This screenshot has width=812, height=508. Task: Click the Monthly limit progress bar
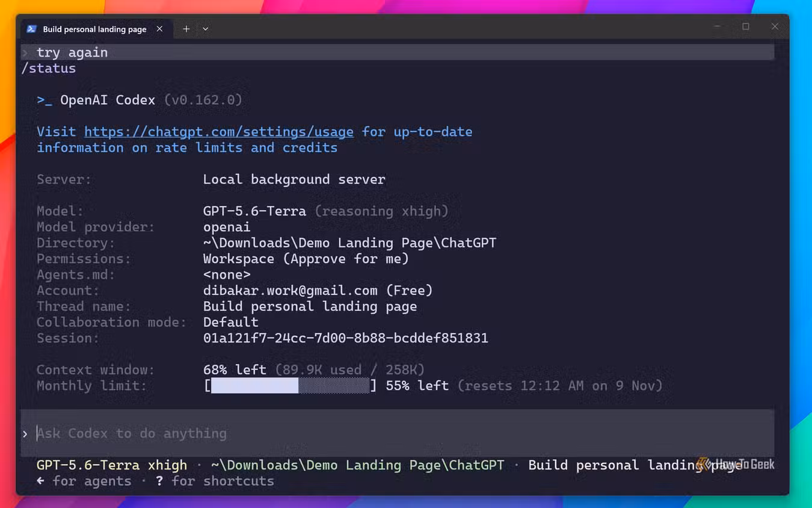(291, 386)
